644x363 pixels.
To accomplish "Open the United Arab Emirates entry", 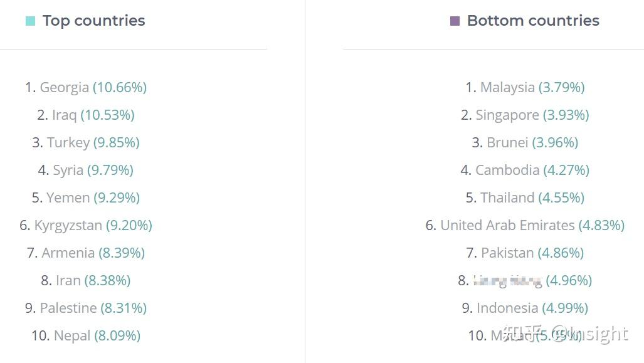I will (525, 225).
